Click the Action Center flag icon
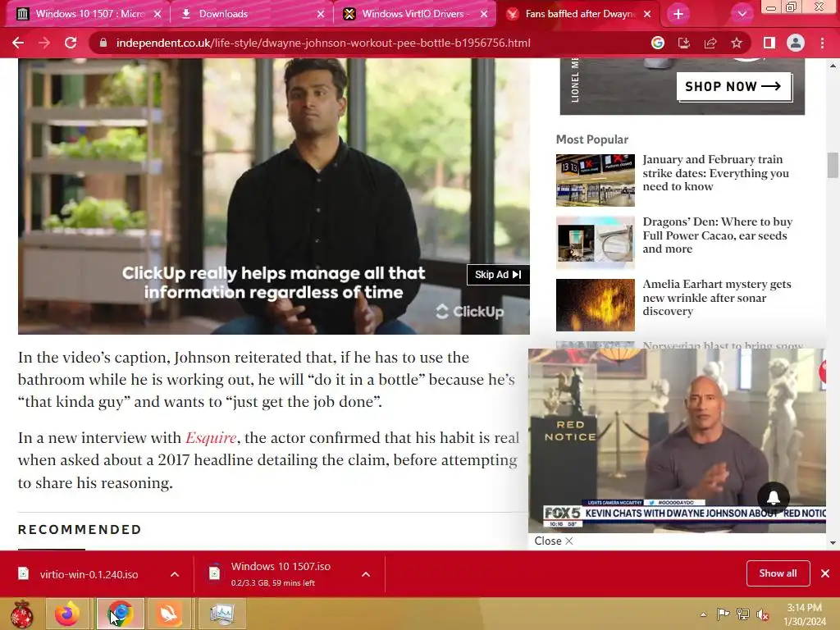840x630 pixels. pos(723,614)
